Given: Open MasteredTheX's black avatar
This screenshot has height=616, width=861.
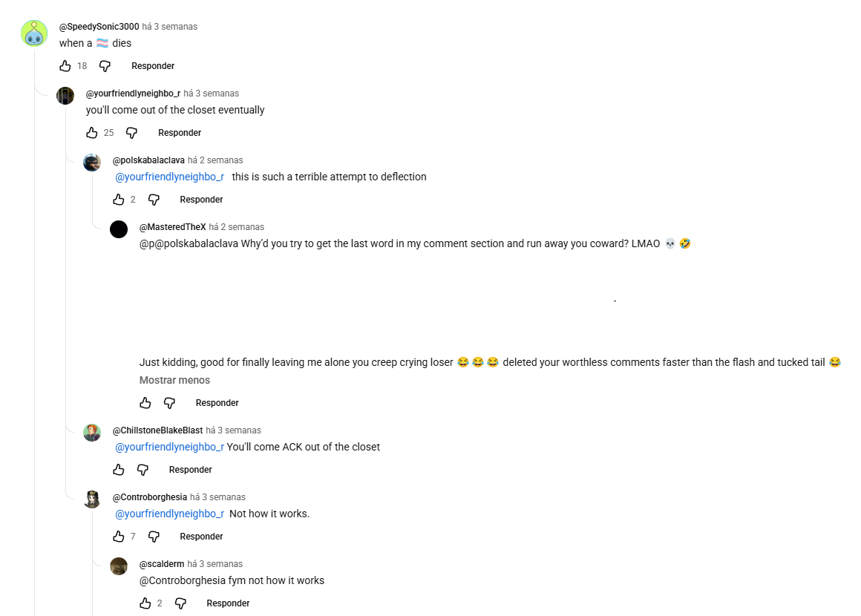Looking at the screenshot, I should coord(119,229).
